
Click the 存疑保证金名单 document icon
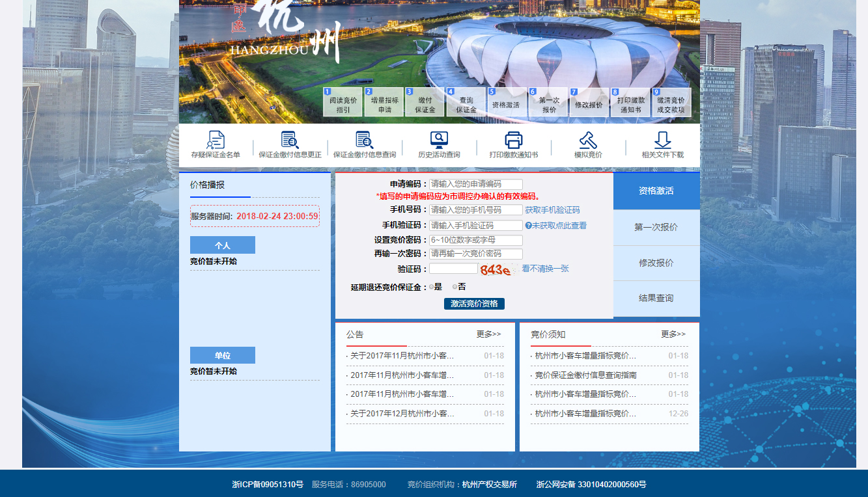pos(216,140)
